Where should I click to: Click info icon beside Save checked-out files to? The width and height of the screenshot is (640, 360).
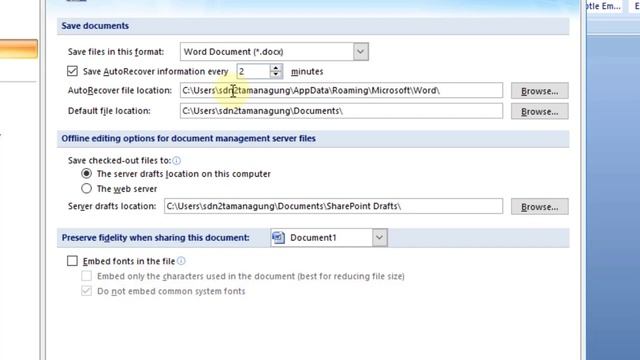(x=176, y=160)
